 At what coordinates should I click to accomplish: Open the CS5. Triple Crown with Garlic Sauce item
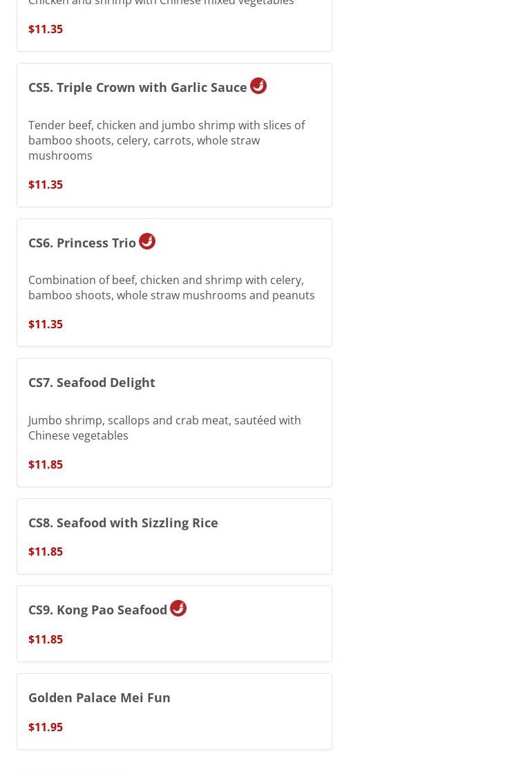pos(137,88)
